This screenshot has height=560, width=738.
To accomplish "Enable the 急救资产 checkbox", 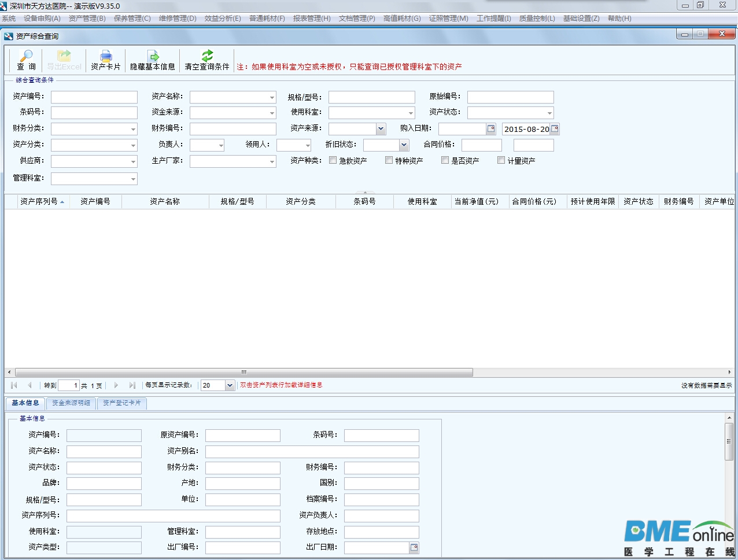I will click(333, 160).
